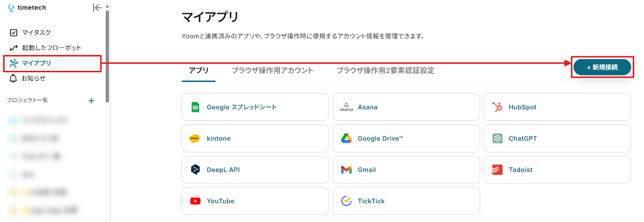Image resolution: width=644 pixels, height=222 pixels.
Task: Click the Google Drive triangle icon
Action: 346,139
